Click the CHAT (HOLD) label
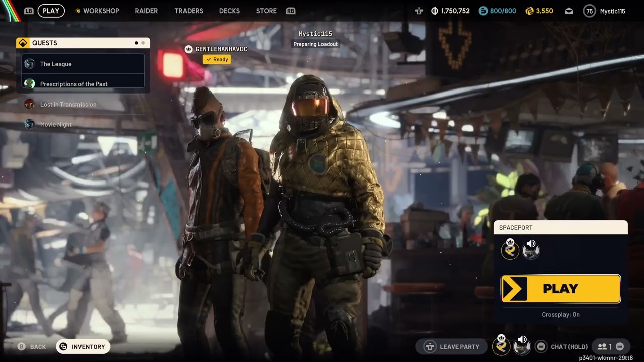 point(569,347)
